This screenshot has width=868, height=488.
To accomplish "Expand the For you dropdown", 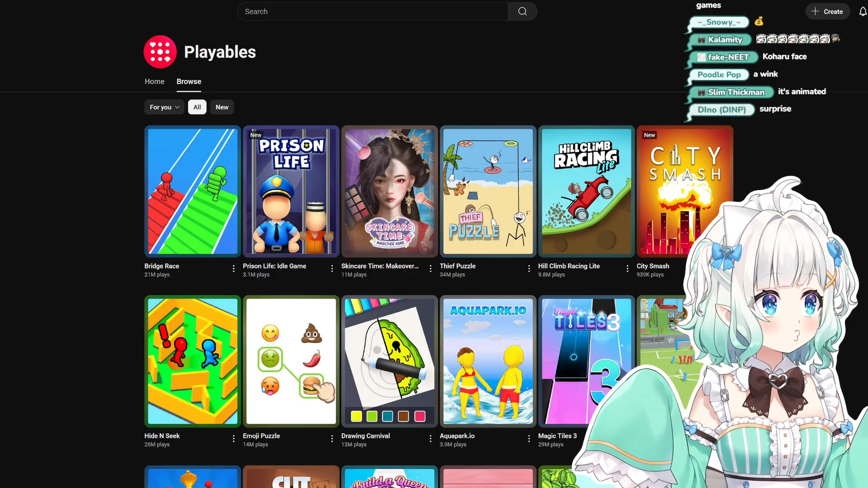I will point(165,107).
